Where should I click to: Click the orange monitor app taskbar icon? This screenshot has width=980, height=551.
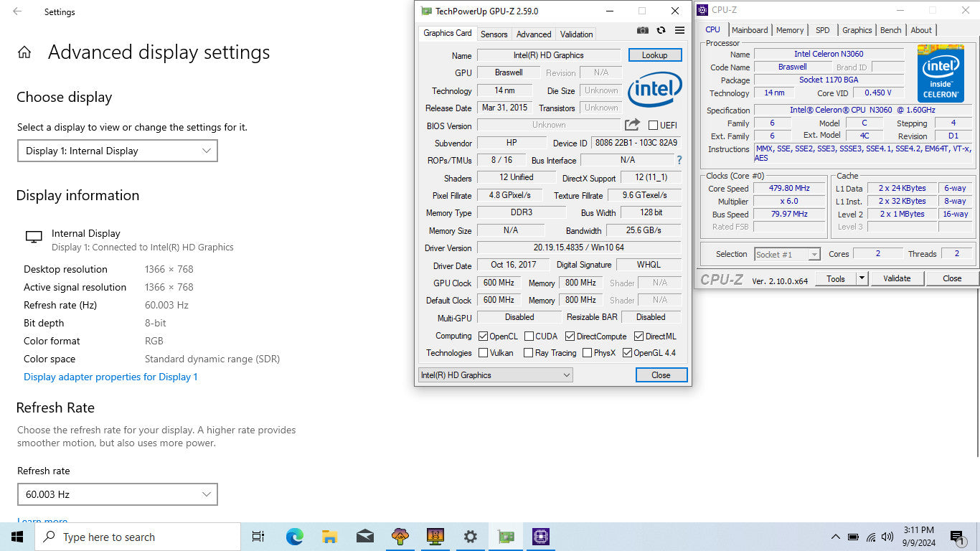click(435, 537)
